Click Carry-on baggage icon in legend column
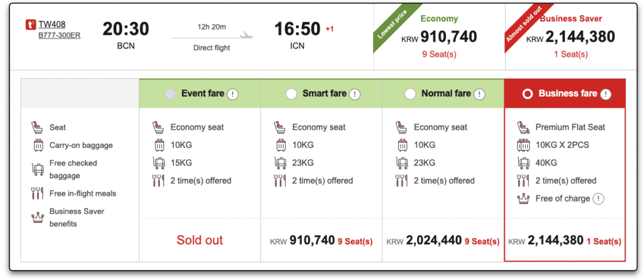Screen dimensions: 644x279 (37, 145)
